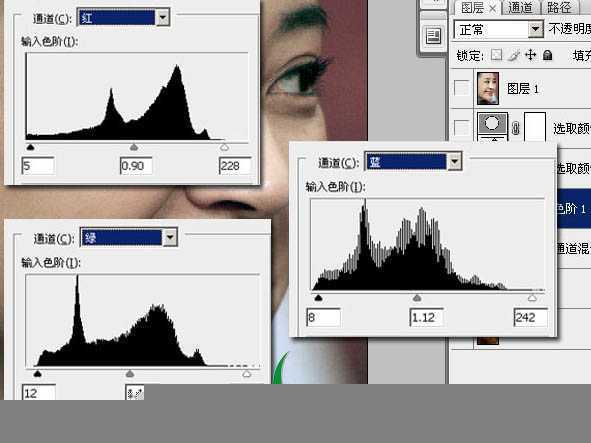
Task: Click the red channel gamma field 0.90
Action: [x=136, y=166]
